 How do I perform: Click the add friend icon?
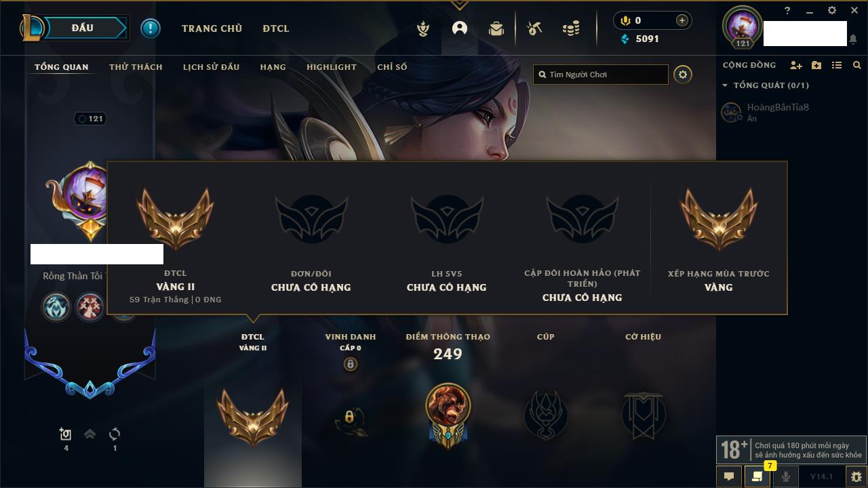click(x=796, y=65)
